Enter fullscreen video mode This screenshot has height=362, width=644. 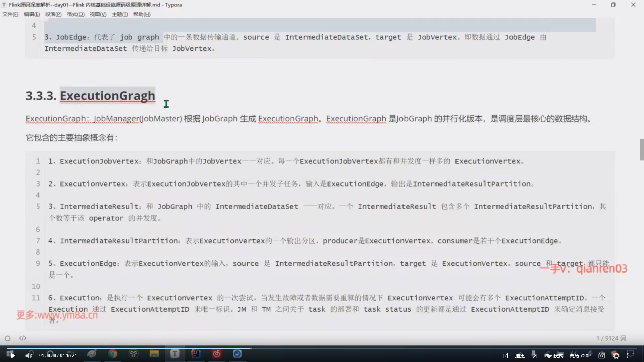[x=631, y=355]
